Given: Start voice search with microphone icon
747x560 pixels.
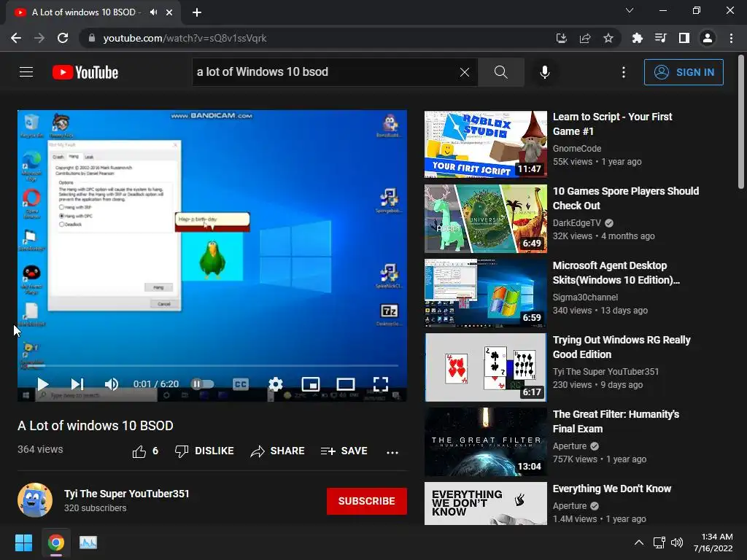Looking at the screenshot, I should [x=544, y=72].
